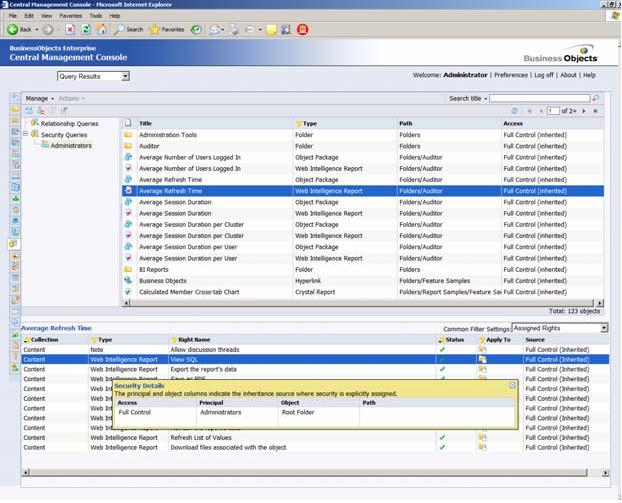Open the Folders icon in left sidebar
622x503 pixels.
15,109
